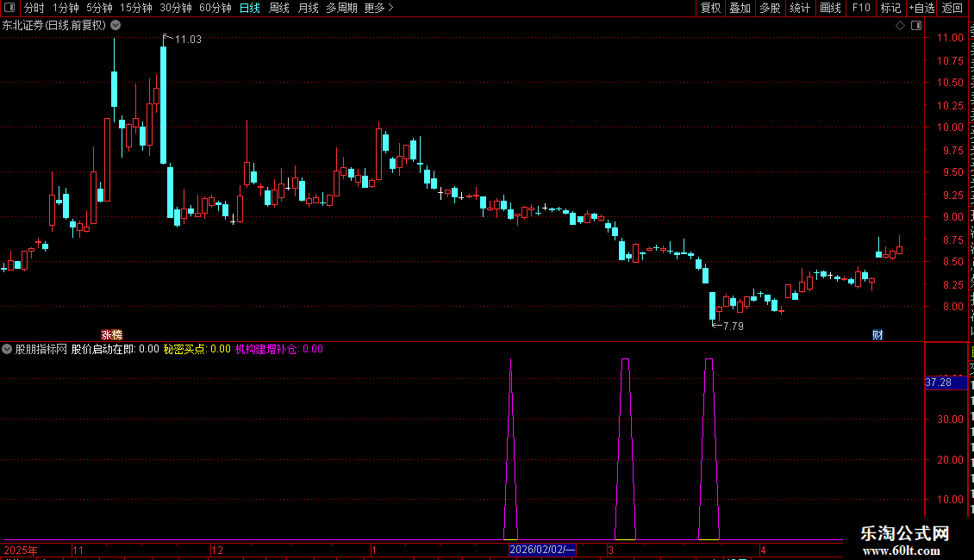Toggle the left sidebar panel icon

click(9, 8)
